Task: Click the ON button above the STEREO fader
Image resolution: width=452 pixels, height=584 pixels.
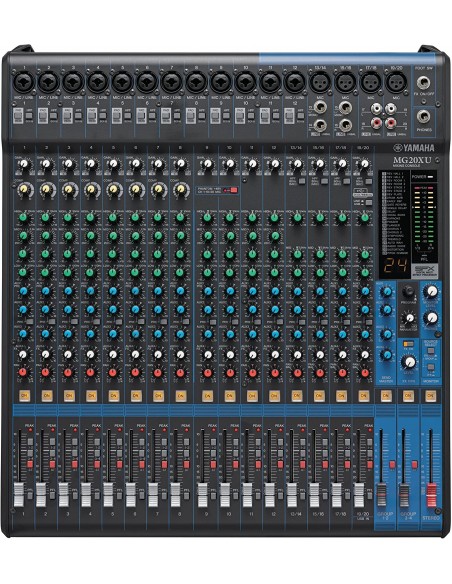Action: click(431, 396)
